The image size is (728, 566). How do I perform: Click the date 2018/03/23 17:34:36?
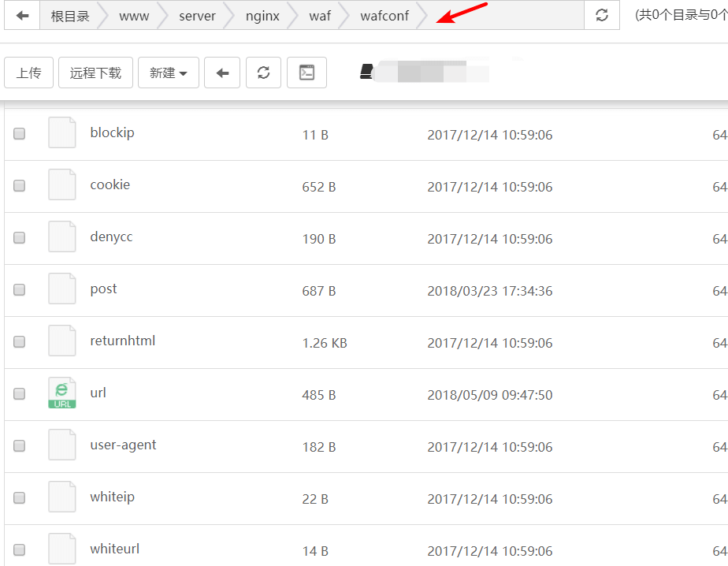tap(490, 291)
